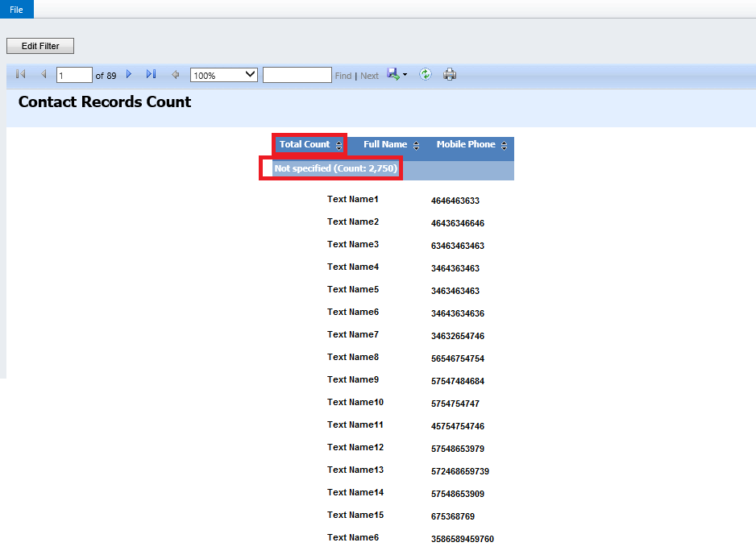Sort by Full Name column
Screen dimensions: 756x559
pos(416,145)
